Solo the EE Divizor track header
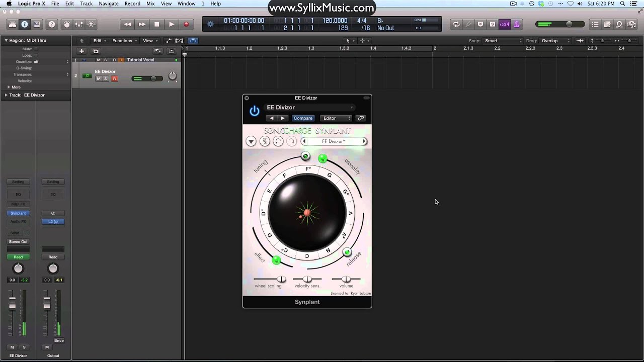 pyautogui.click(x=106, y=78)
